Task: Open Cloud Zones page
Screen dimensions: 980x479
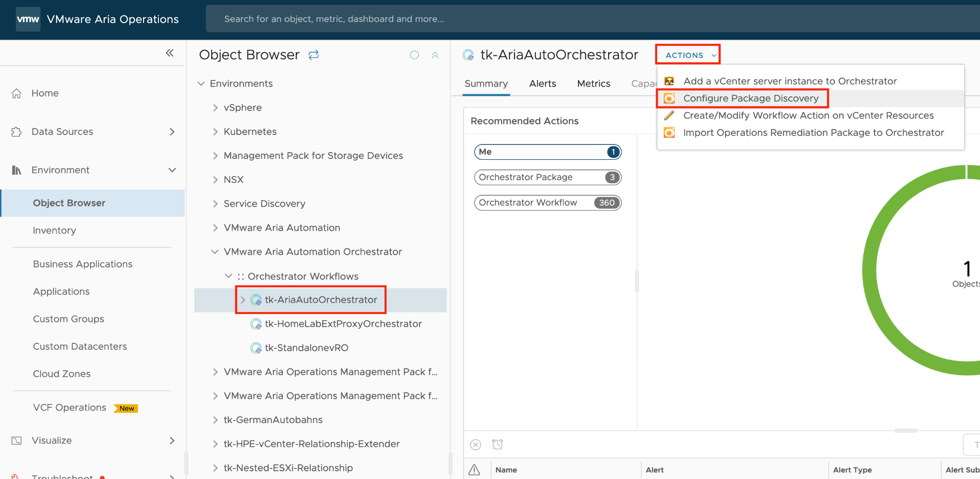Action: point(61,374)
